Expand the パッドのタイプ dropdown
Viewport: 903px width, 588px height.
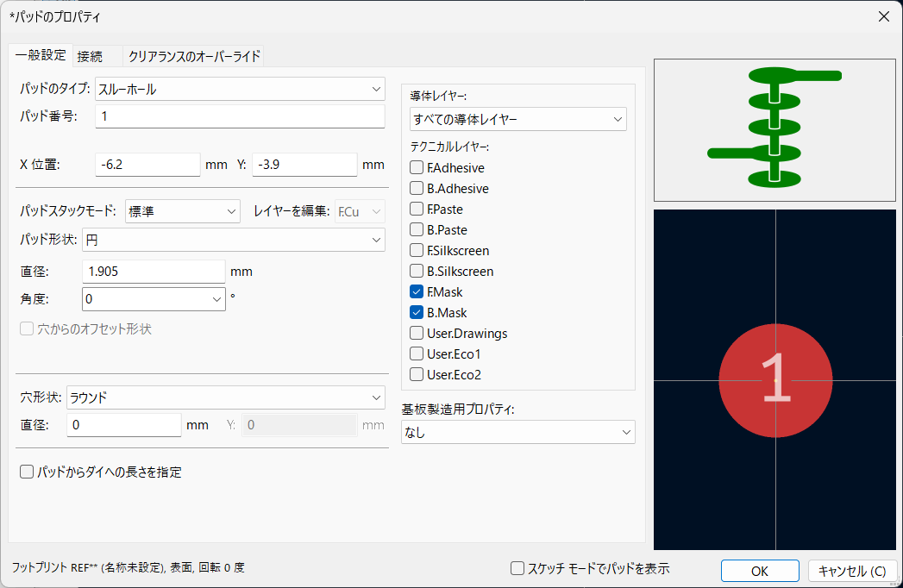click(240, 90)
